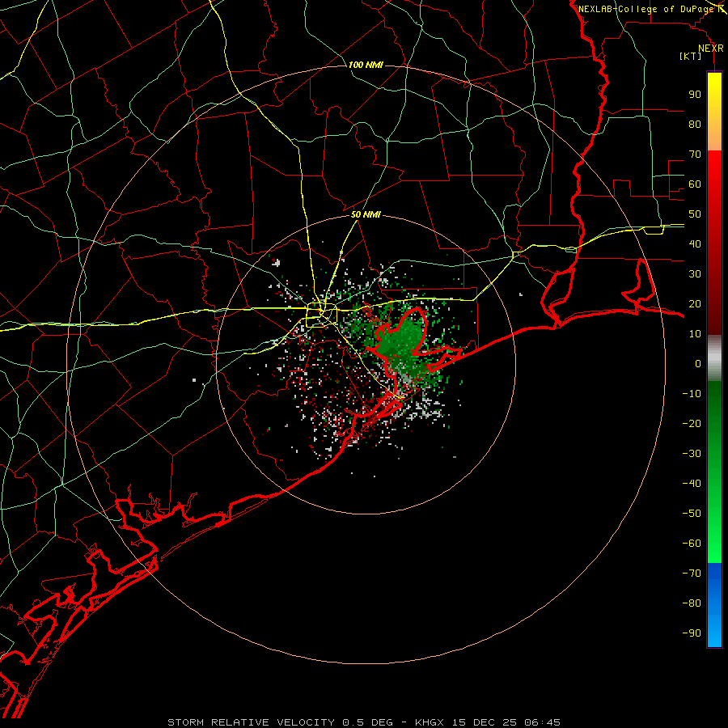728x728 pixels.
Task: Click the -70 value on velocity scale
Action: tap(692, 574)
